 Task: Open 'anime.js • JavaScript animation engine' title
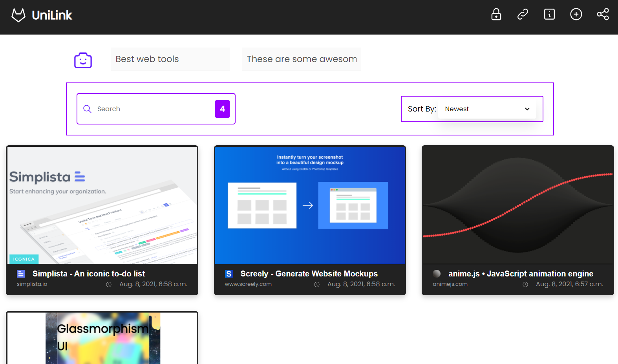coord(521,274)
